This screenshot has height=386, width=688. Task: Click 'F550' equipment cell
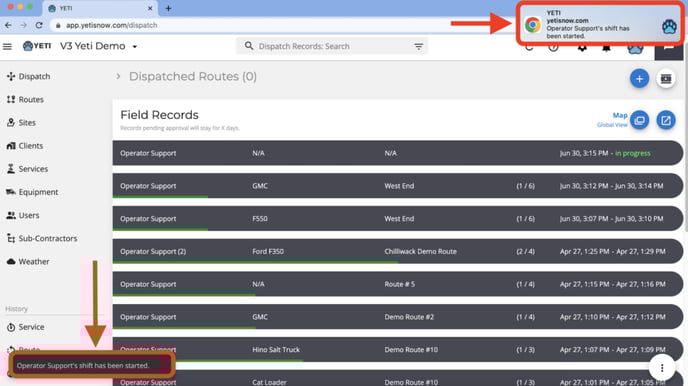tap(260, 218)
